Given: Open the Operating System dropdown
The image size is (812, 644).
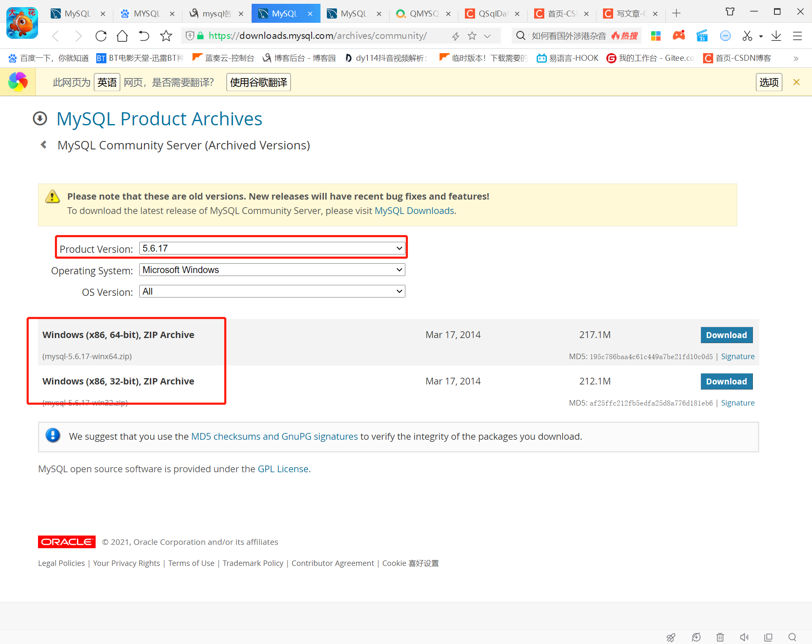Looking at the screenshot, I should coord(272,270).
